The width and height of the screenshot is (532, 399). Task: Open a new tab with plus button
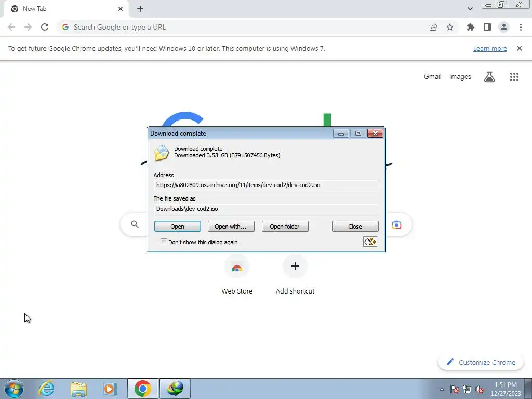(140, 9)
